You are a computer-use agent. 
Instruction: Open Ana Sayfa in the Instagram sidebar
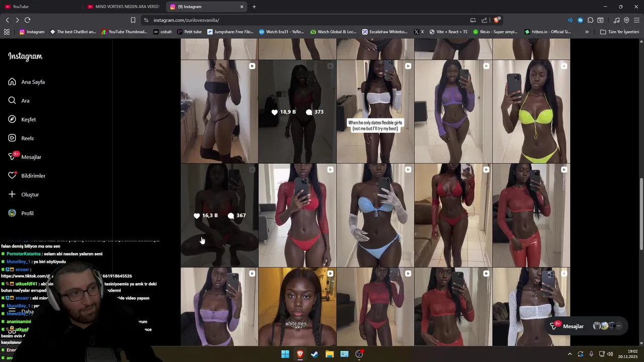click(x=27, y=82)
